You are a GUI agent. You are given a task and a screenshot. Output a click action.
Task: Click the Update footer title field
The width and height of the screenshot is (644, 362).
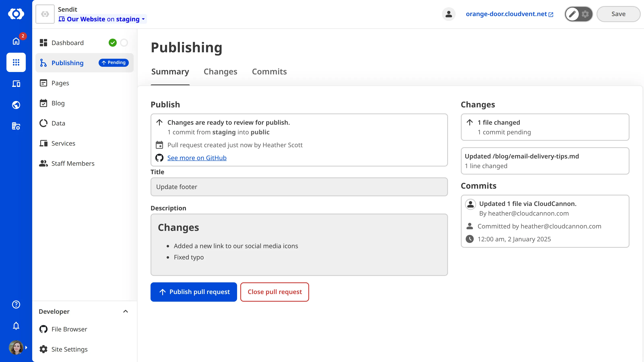[x=299, y=187]
